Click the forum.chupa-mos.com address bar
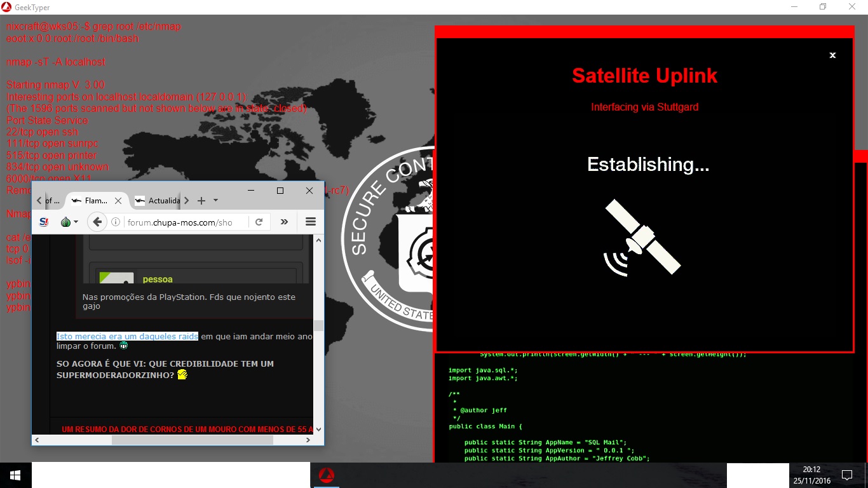Image resolution: width=868 pixels, height=488 pixels. (180, 222)
